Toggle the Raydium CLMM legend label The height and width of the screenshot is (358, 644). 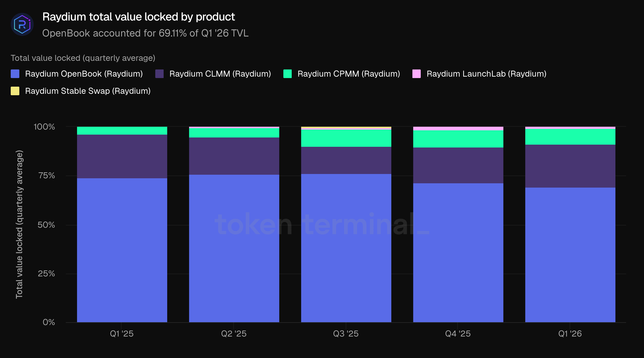[220, 74]
